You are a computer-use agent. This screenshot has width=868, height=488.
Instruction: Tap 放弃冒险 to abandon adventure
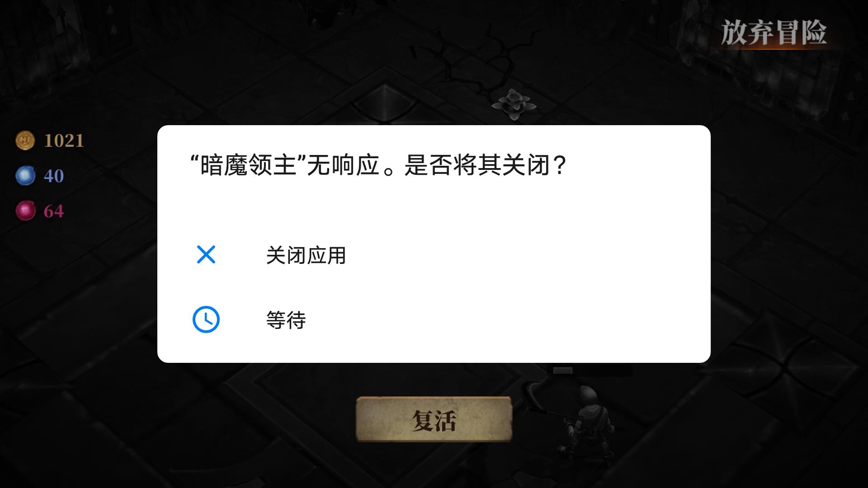tap(774, 33)
